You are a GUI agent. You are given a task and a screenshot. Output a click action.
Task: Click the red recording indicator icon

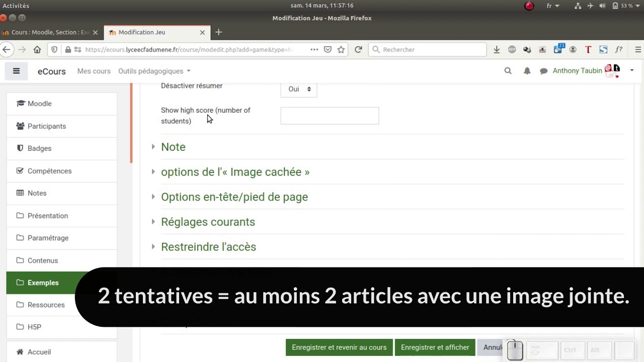coord(529,6)
